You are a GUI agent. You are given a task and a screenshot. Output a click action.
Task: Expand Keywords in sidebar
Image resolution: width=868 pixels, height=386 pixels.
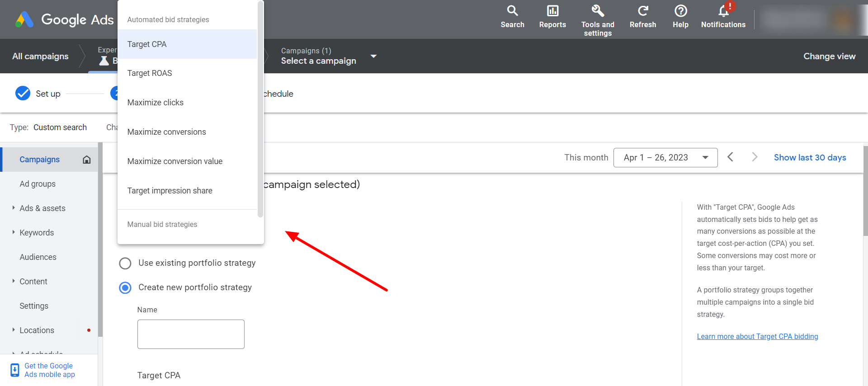14,232
